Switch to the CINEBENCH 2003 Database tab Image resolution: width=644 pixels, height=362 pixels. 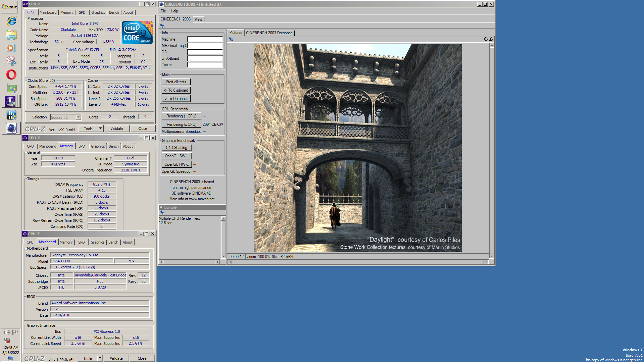[x=269, y=33]
